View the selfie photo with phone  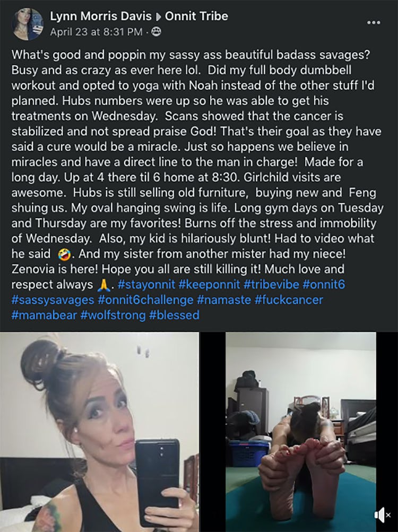[99, 432]
